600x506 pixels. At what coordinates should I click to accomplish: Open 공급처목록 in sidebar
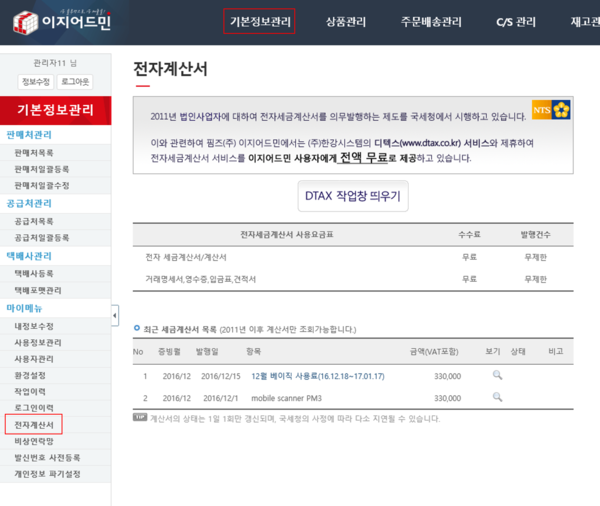pyautogui.click(x=34, y=221)
